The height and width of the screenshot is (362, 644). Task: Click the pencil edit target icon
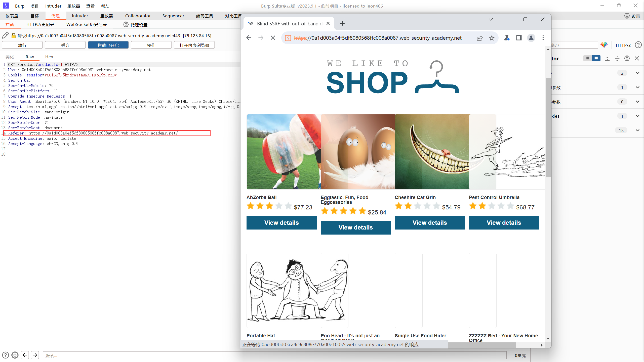[x=5, y=35]
